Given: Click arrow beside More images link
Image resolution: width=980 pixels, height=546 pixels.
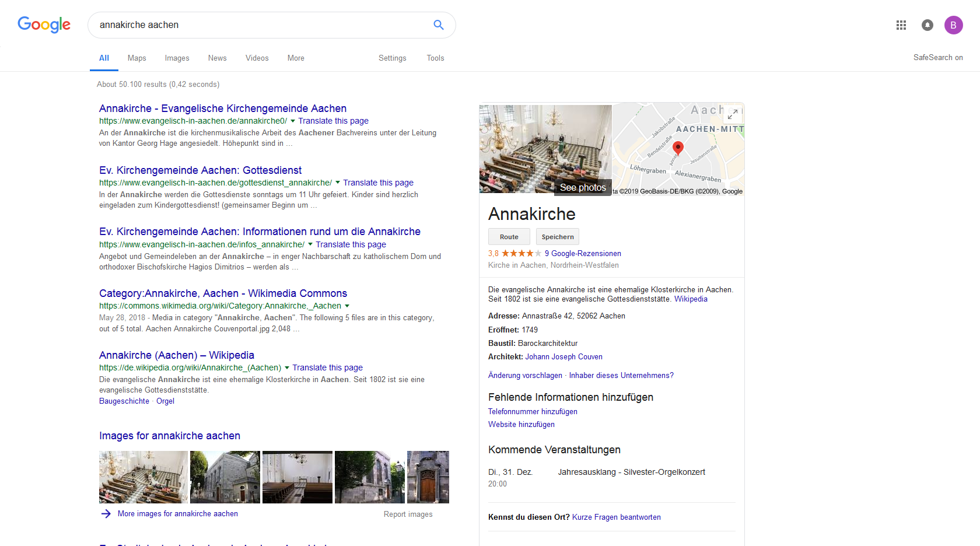Looking at the screenshot, I should point(106,514).
